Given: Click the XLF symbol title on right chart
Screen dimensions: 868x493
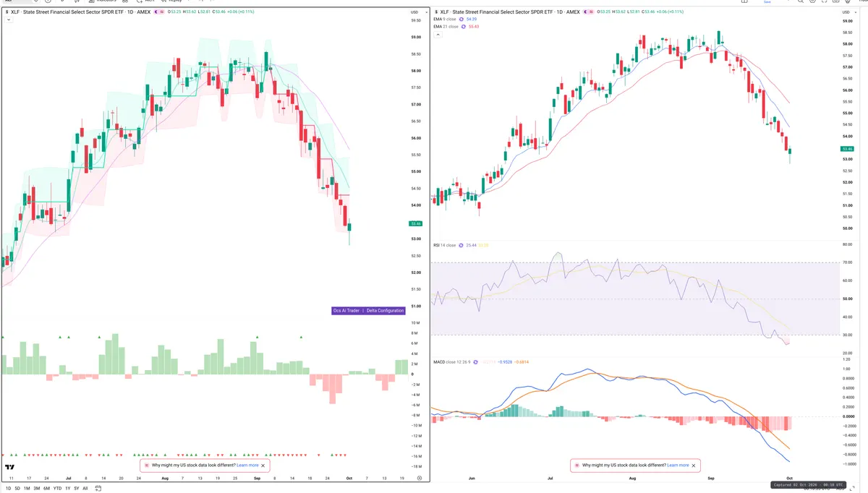Looking at the screenshot, I should coord(510,12).
